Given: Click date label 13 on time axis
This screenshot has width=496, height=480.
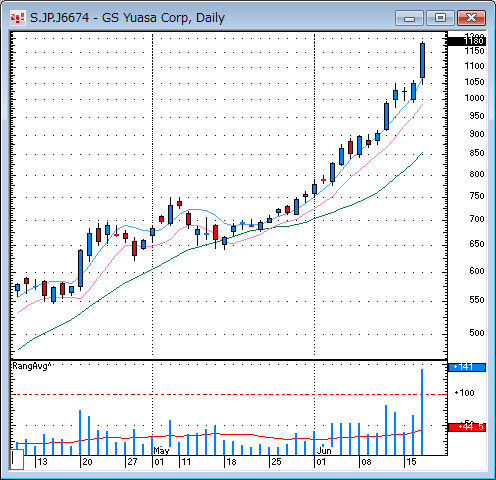Looking at the screenshot, I should 42,462.
